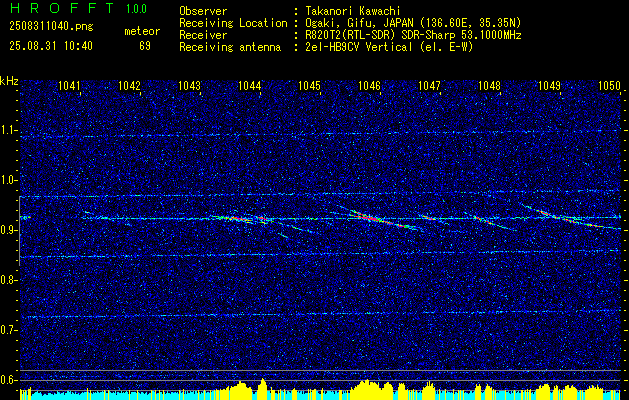Click time axis marker 1041

(69, 85)
